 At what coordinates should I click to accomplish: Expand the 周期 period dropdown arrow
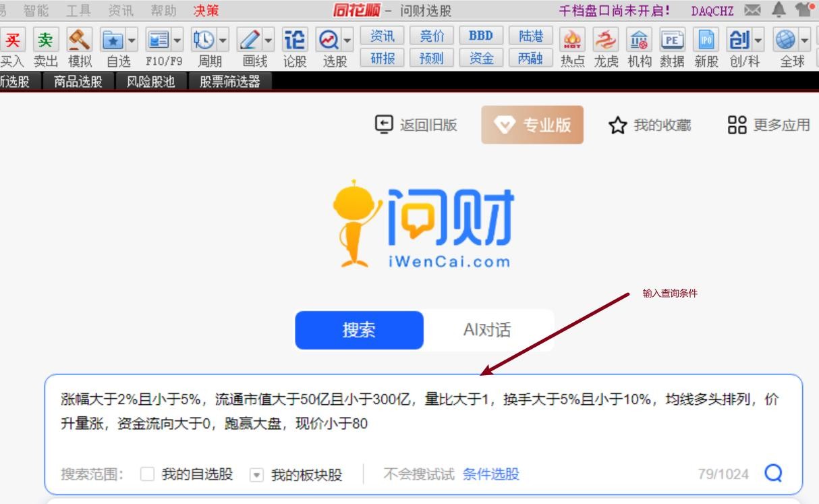[223, 40]
